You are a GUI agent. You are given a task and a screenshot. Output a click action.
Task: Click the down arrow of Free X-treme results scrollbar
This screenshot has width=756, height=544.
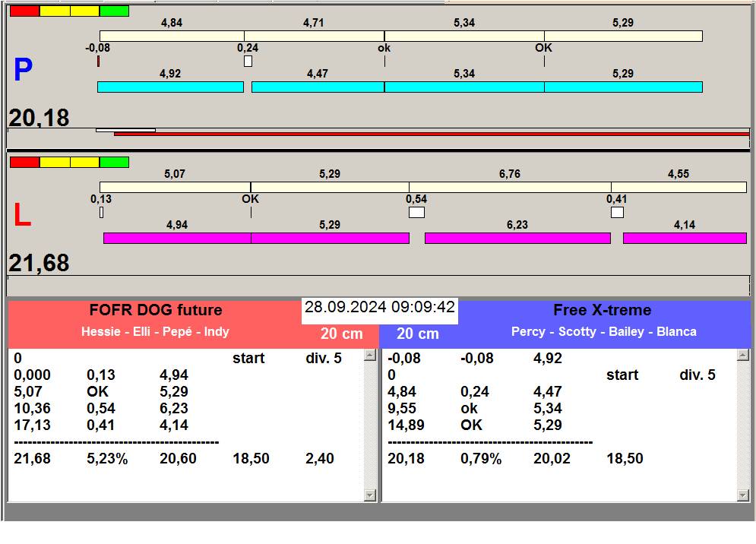tap(743, 495)
